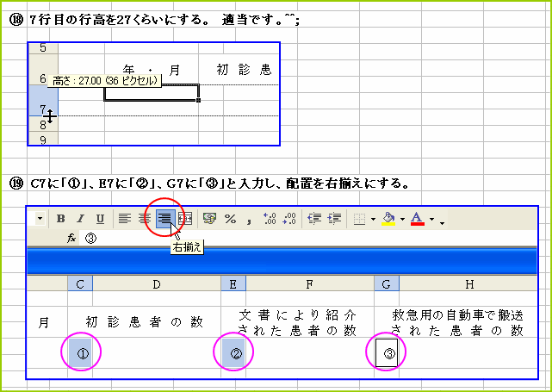Click the borders icon
The image size is (552, 392).
pyautogui.click(x=359, y=219)
